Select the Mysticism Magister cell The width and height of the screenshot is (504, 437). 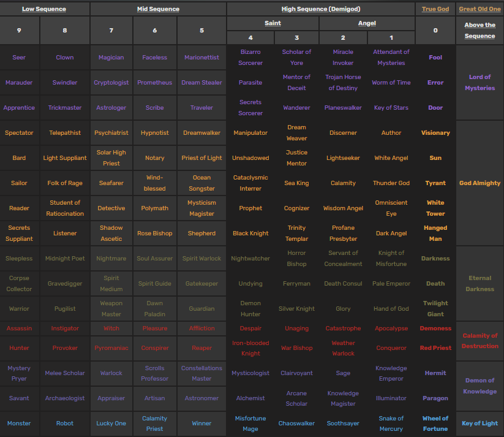[201, 208]
